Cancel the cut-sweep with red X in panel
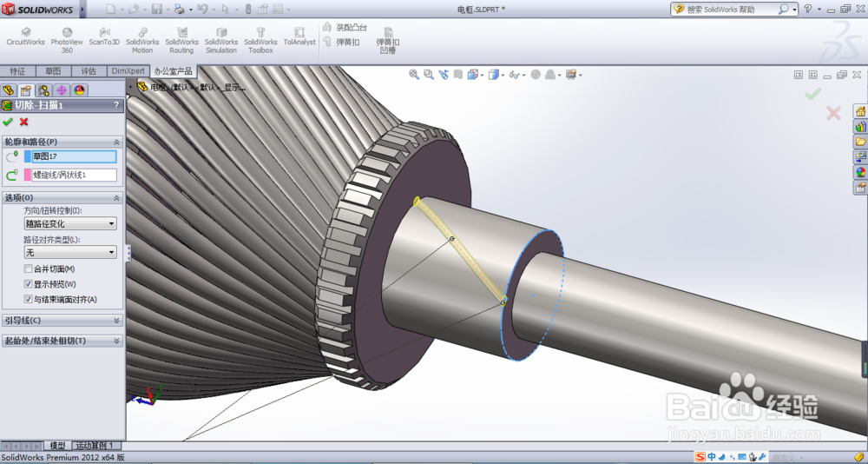This screenshot has width=868, height=464. (x=23, y=122)
